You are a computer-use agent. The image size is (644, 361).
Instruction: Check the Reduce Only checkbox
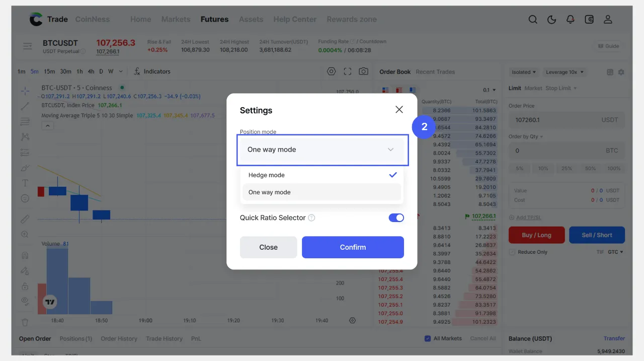512,252
